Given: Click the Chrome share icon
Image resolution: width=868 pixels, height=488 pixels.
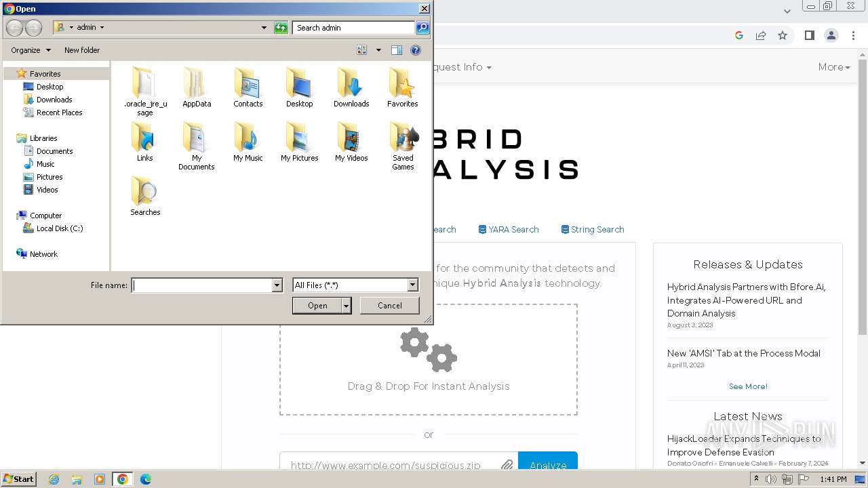Looking at the screenshot, I should 761,35.
